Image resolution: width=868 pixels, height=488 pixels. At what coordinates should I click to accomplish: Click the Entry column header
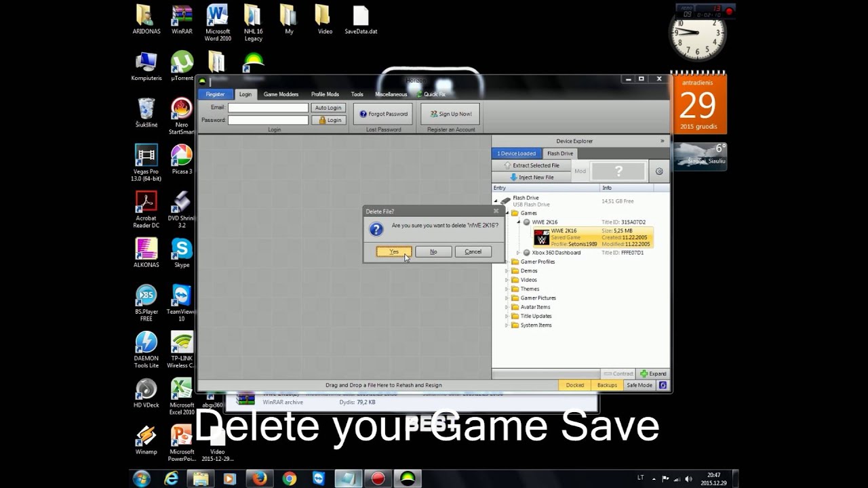point(545,188)
